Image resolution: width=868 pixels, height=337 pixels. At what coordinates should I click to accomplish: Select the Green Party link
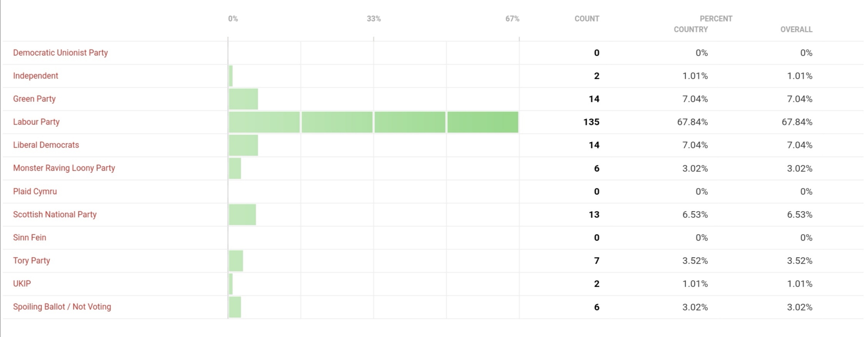[x=34, y=99]
